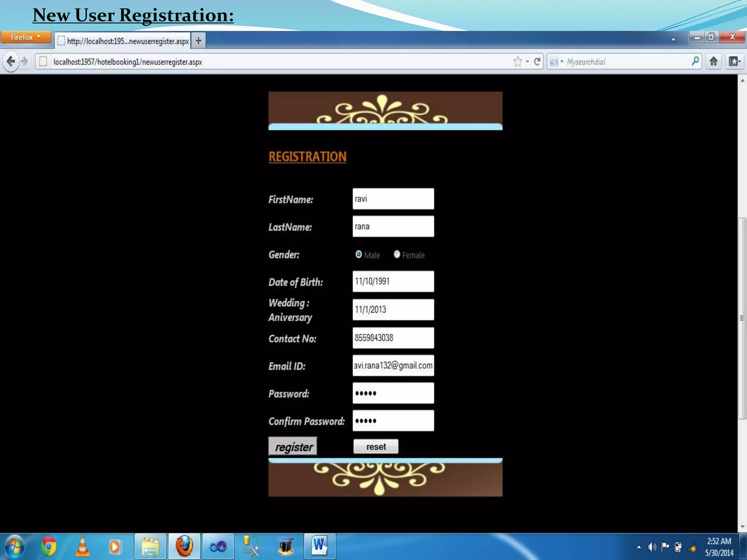Submit the form with register button
The width and height of the screenshot is (747, 560).
(x=293, y=446)
